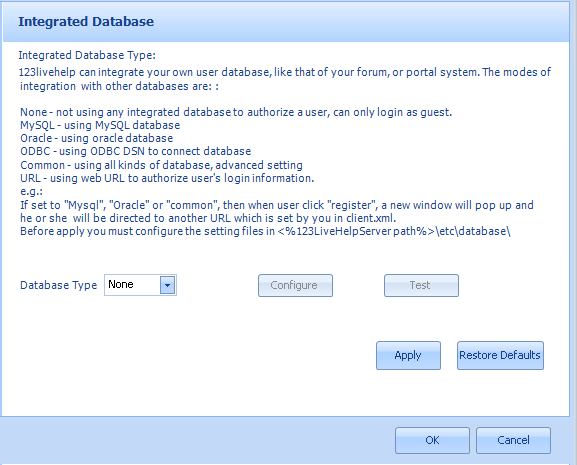Click the Test button
This screenshot has width=577, height=465.
coord(421,285)
